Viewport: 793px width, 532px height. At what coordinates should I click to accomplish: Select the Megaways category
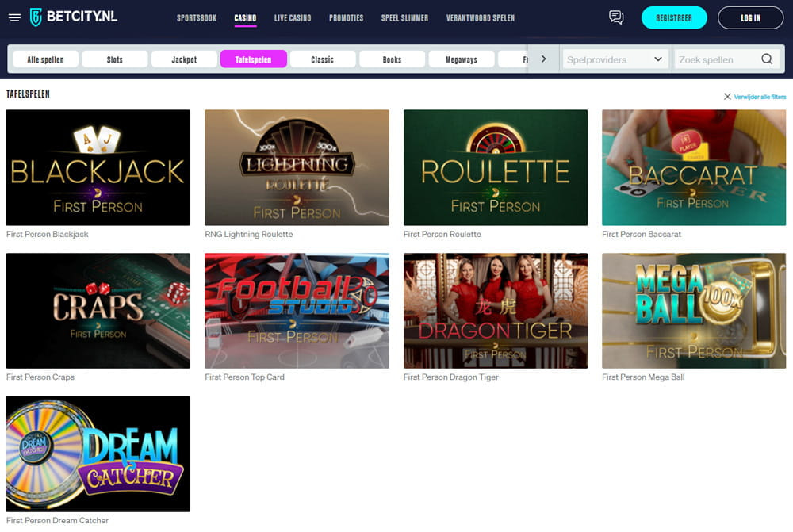coord(462,59)
